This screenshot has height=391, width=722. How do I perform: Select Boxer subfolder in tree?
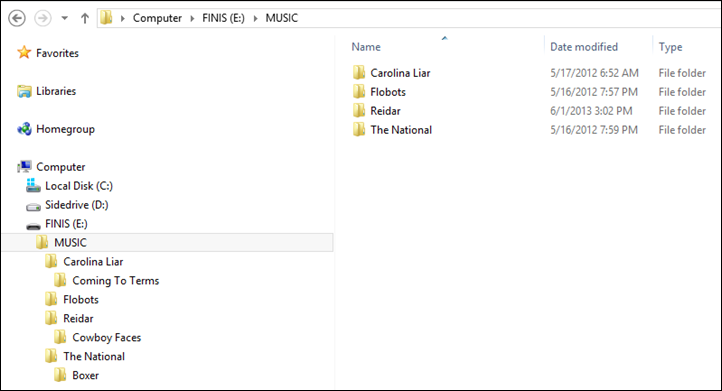tap(85, 375)
